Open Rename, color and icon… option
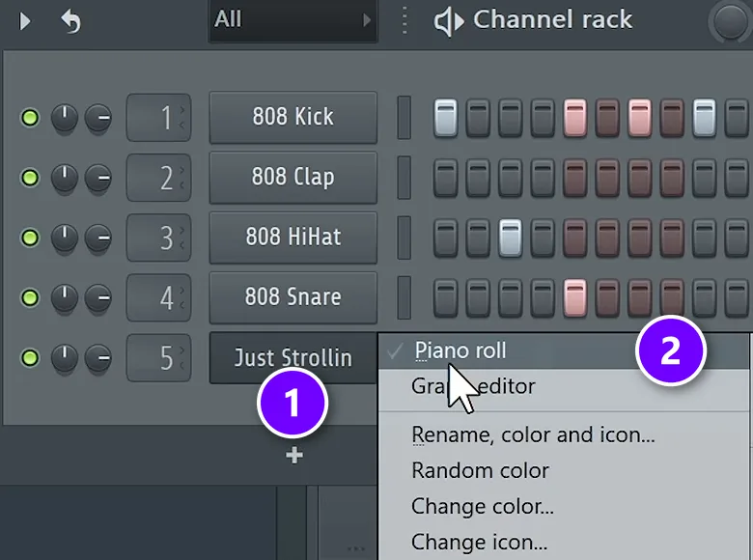 (564, 434)
